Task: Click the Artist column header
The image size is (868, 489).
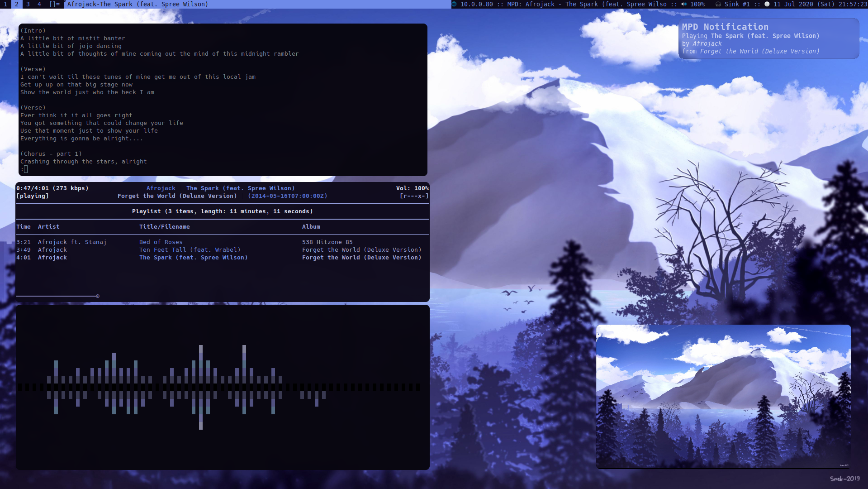Action: [48, 226]
